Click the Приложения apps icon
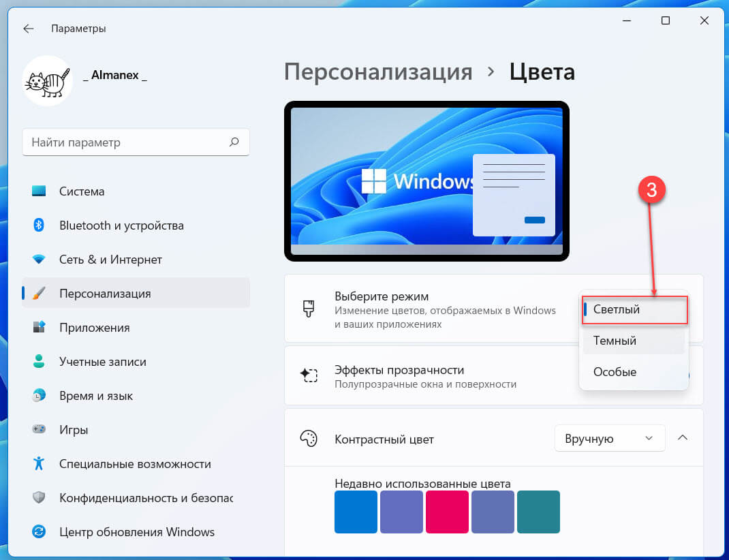This screenshot has height=560, width=729. click(39, 327)
